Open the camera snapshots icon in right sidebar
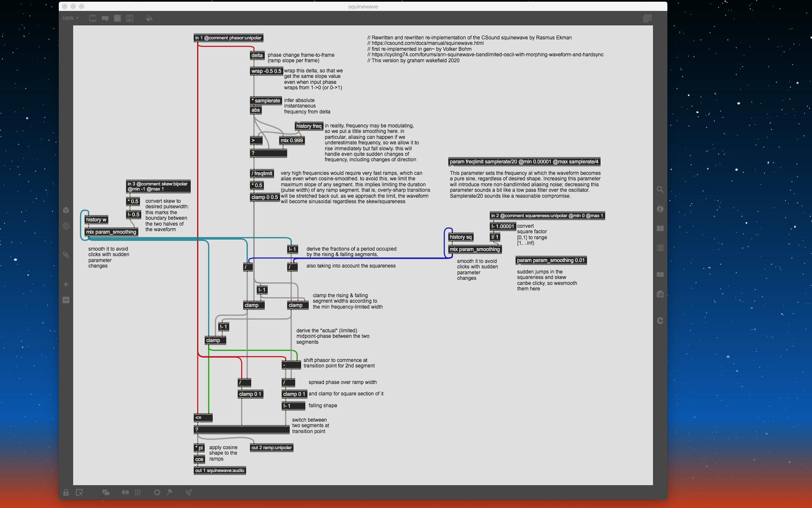Viewport: 812px width, 508px height. 660,294
